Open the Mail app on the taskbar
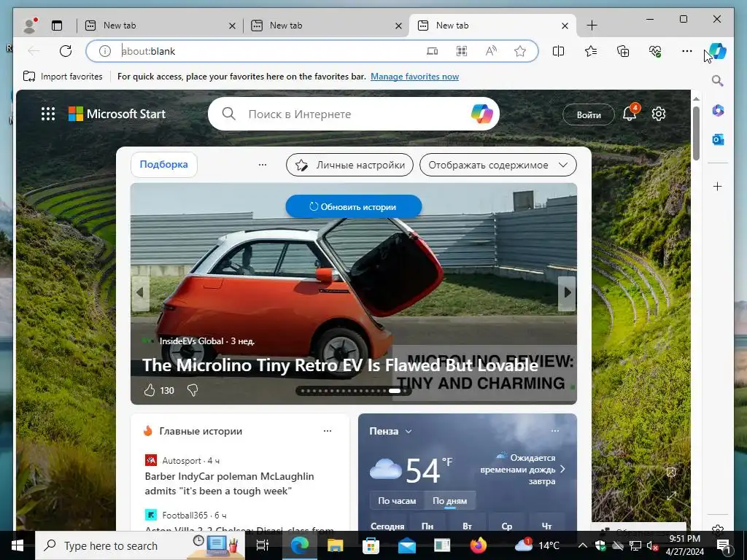The height and width of the screenshot is (560, 747). point(407,545)
